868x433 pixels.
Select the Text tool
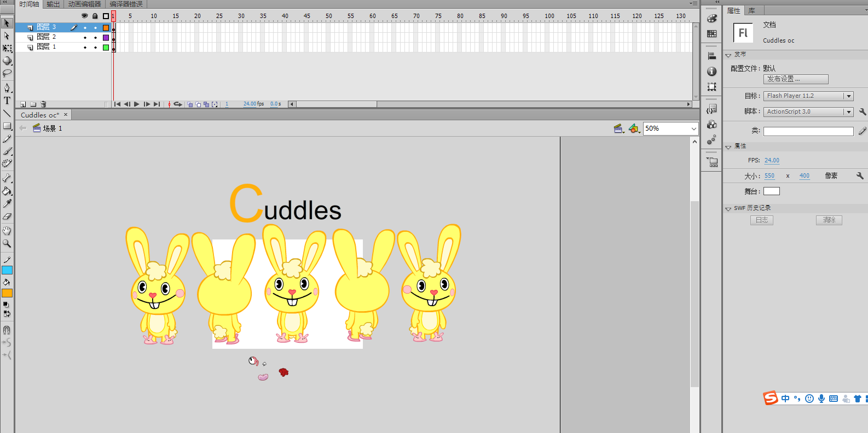tap(7, 101)
